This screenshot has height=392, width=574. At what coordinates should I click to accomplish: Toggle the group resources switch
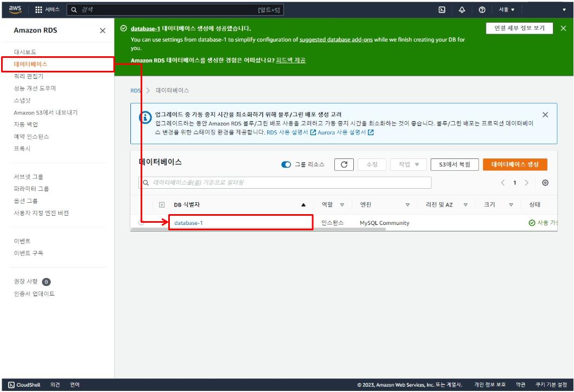(286, 165)
